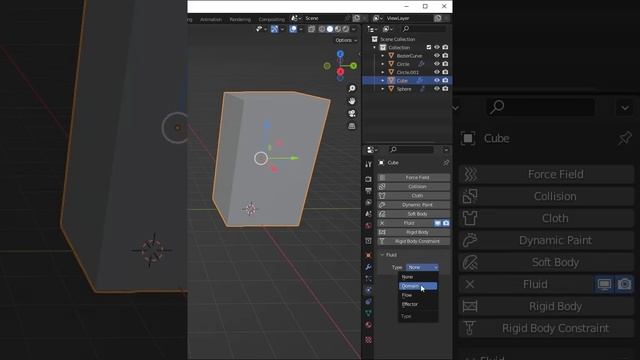Open the View Layer properties tab
The image size is (640, 360).
(368, 202)
